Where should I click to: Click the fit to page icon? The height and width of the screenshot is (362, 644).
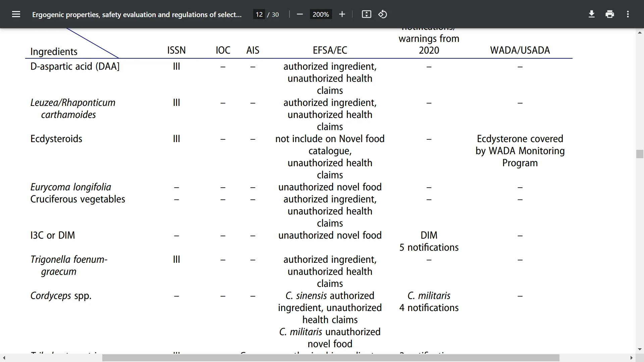(366, 14)
